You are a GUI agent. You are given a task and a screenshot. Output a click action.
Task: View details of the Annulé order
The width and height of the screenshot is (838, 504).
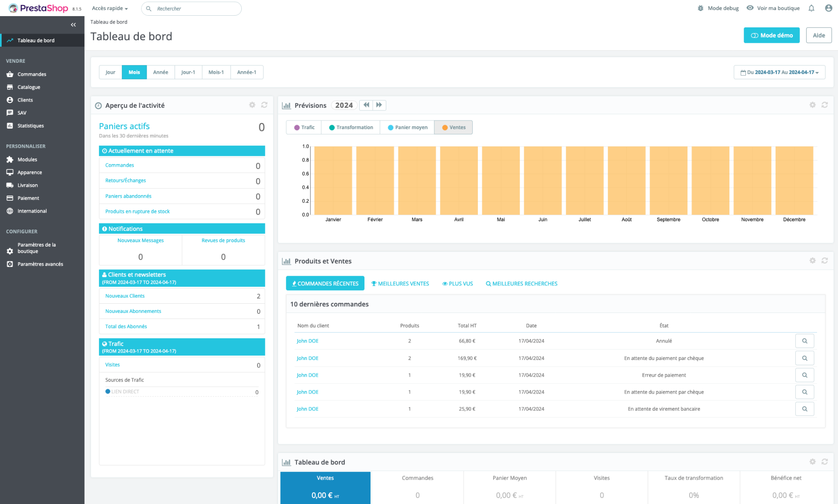804,341
